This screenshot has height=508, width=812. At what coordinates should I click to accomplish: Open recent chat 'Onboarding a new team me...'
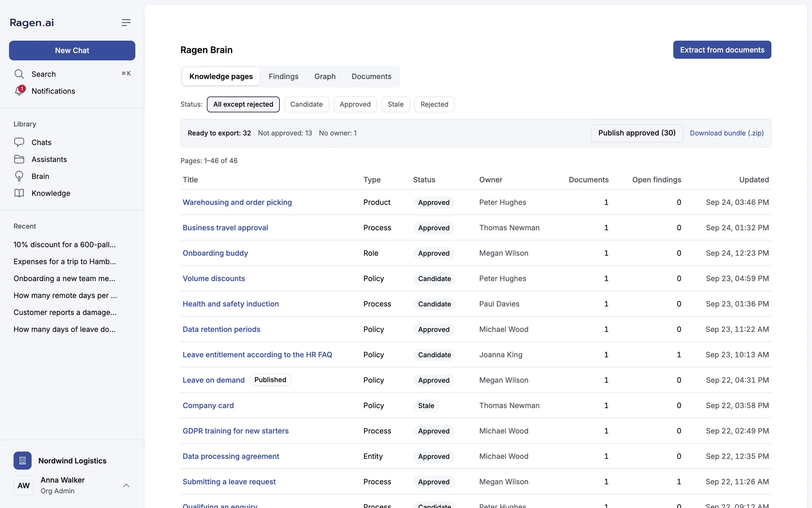[x=64, y=278]
